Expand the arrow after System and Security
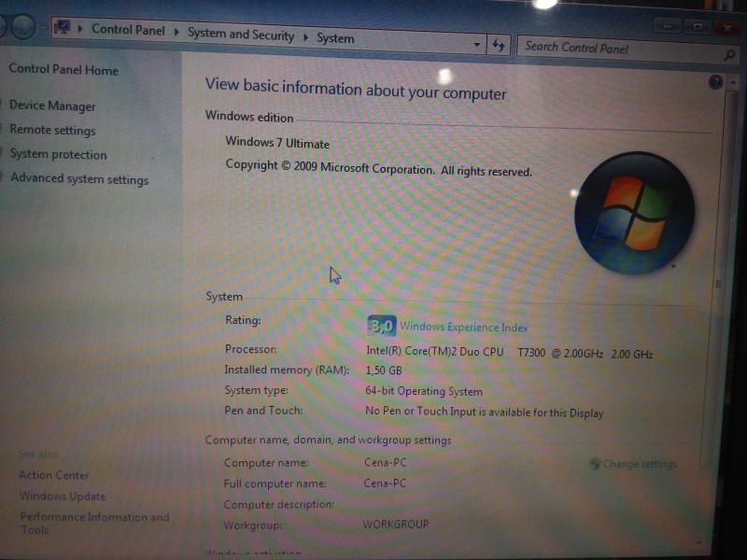 pos(304,37)
